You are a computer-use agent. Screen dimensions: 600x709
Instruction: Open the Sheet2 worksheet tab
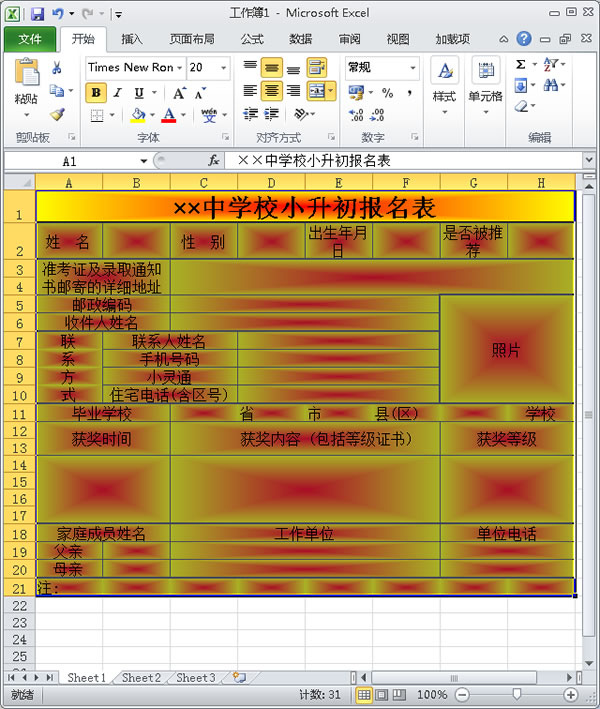pos(140,677)
